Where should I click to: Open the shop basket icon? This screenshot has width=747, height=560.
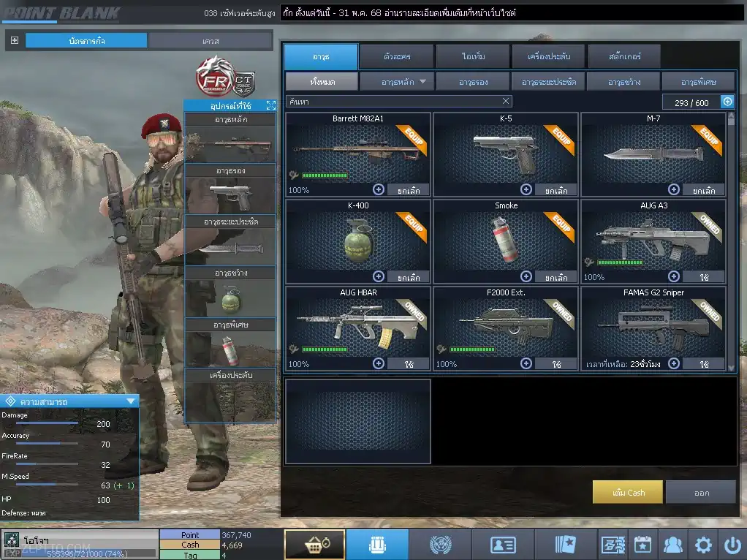(x=315, y=544)
